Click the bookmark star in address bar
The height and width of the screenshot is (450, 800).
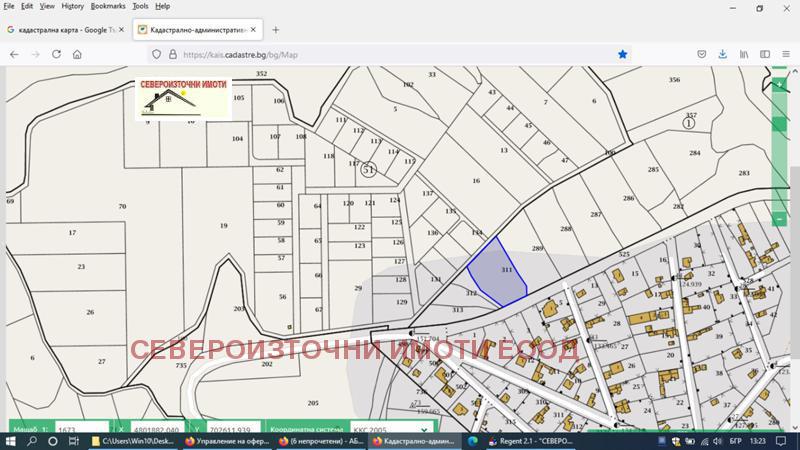tap(622, 54)
